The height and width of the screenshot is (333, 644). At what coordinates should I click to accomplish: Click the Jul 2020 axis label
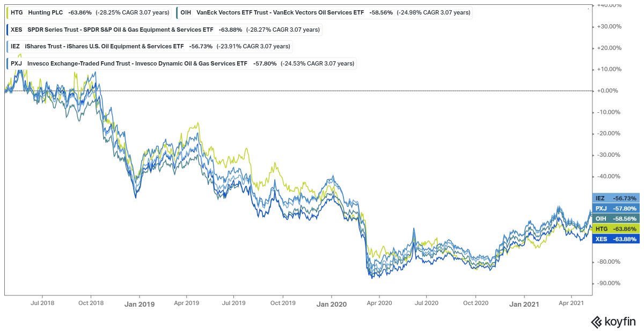(x=426, y=303)
